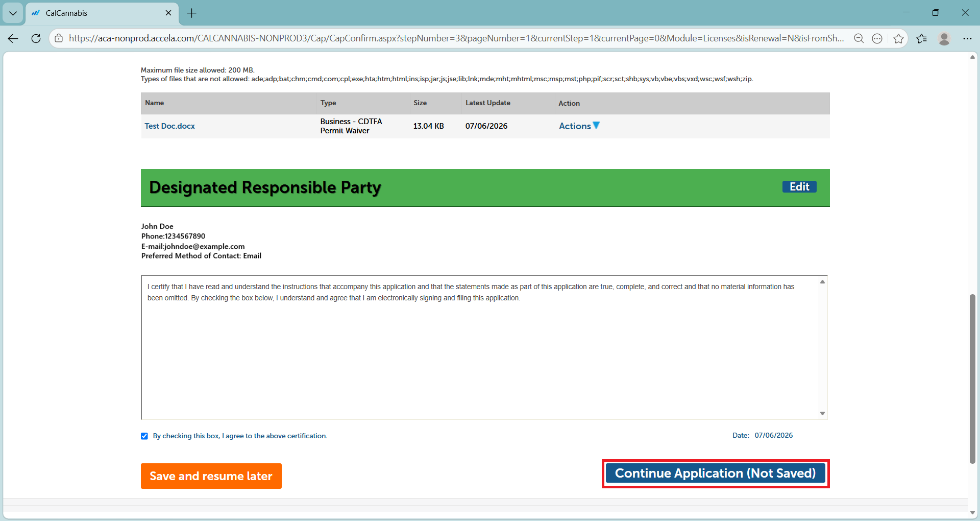
Task: Open the Test Doc.docx link
Action: pos(169,126)
